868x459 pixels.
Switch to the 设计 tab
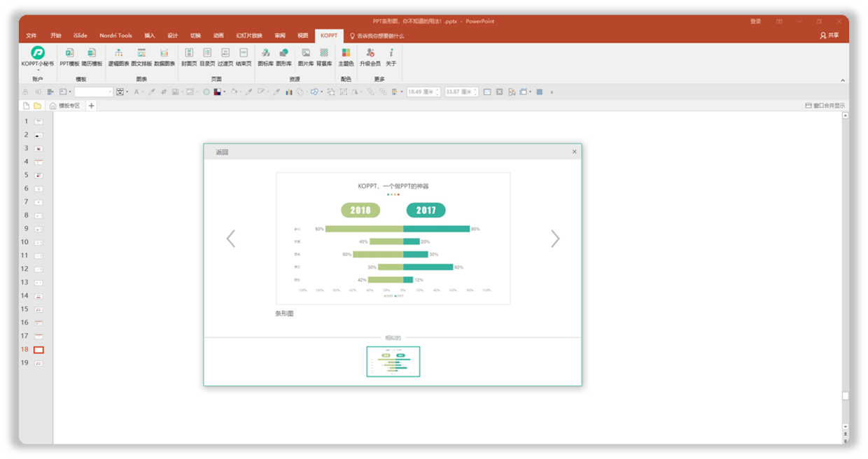pyautogui.click(x=173, y=36)
